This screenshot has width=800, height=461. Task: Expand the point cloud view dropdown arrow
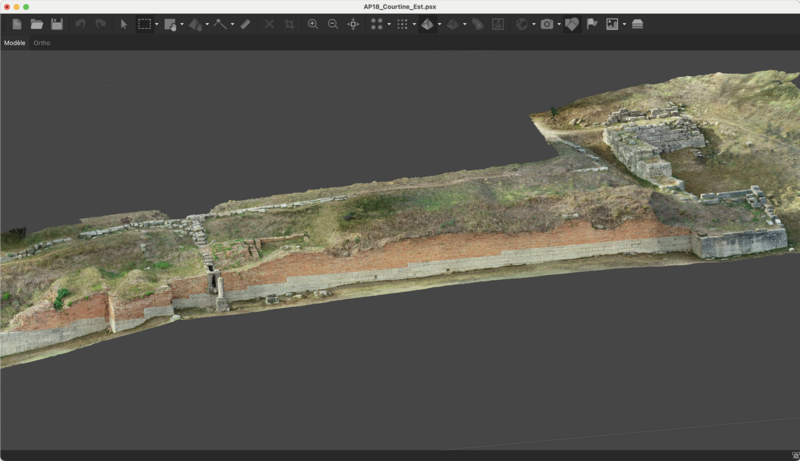coord(389,24)
